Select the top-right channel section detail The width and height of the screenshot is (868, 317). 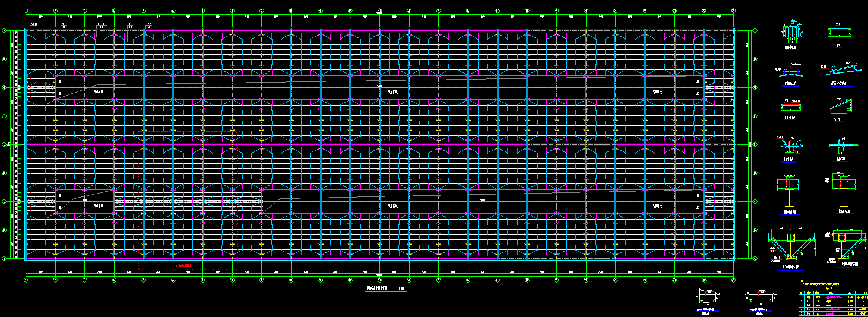[840, 32]
